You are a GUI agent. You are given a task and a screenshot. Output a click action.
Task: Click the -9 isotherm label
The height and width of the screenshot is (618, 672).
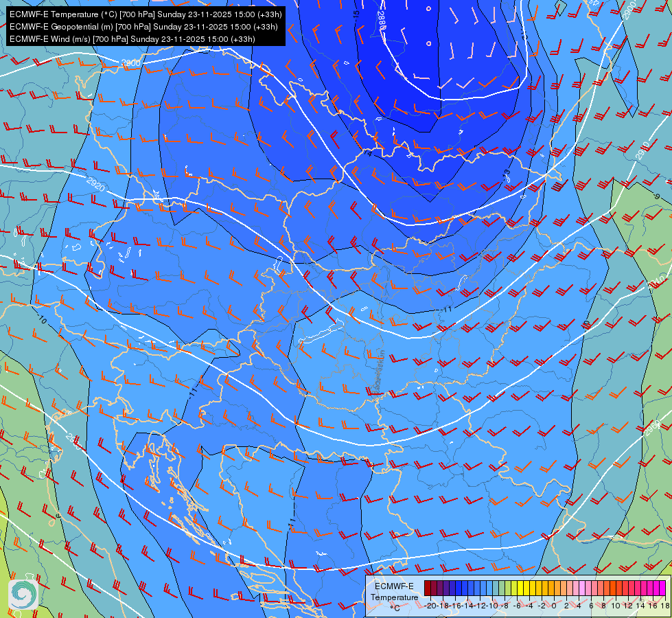tap(657, 196)
